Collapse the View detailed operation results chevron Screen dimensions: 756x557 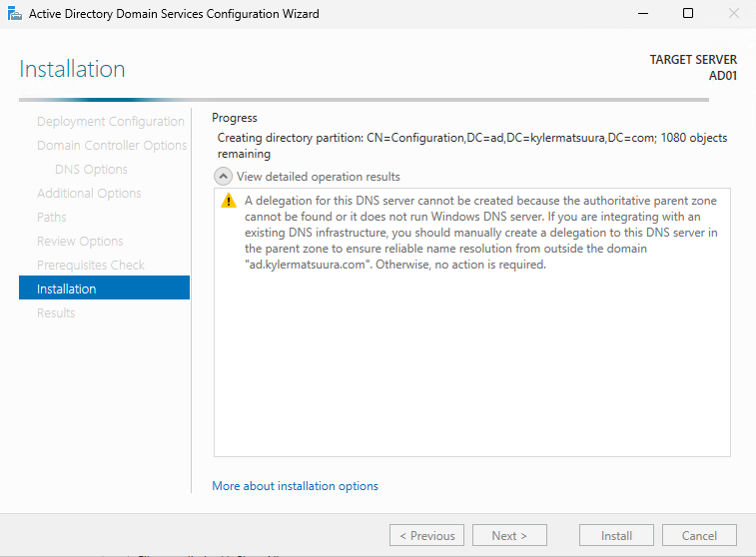[223, 177]
